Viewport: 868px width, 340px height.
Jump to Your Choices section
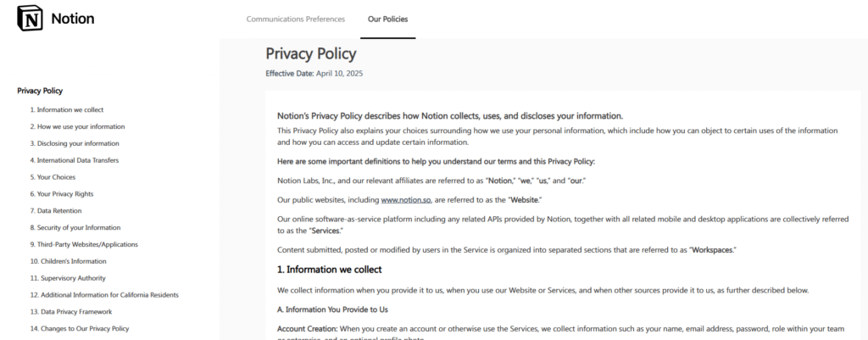(53, 177)
